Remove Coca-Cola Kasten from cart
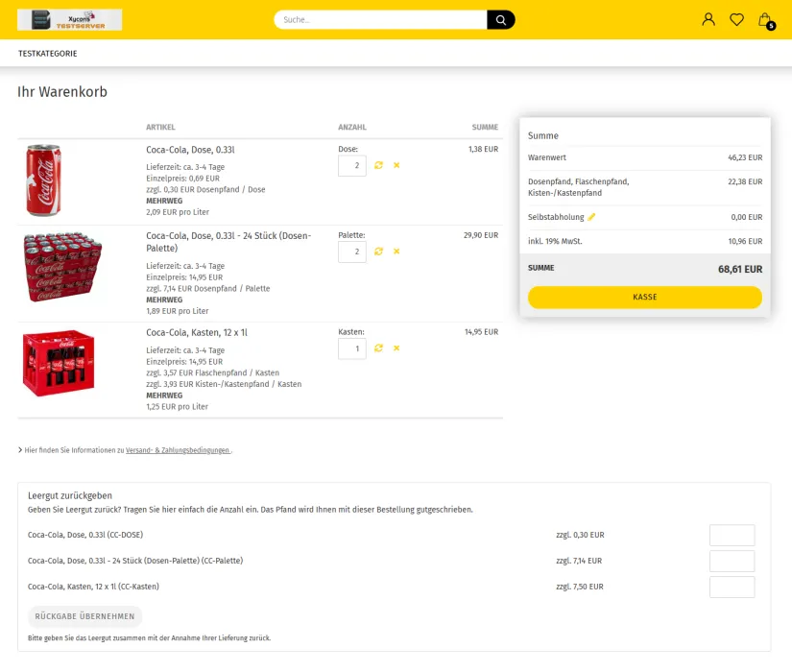Screen dimensions: 792x672 click(396, 348)
